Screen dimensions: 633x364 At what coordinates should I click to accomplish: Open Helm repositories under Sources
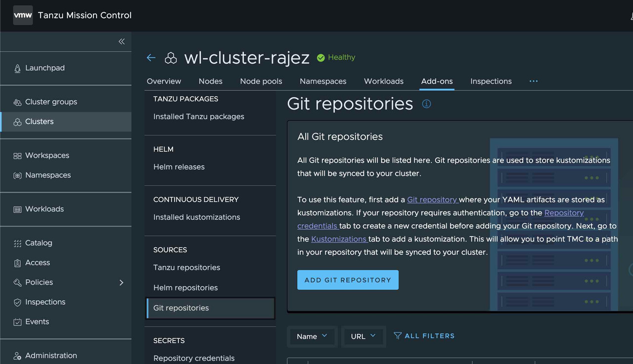click(x=185, y=288)
